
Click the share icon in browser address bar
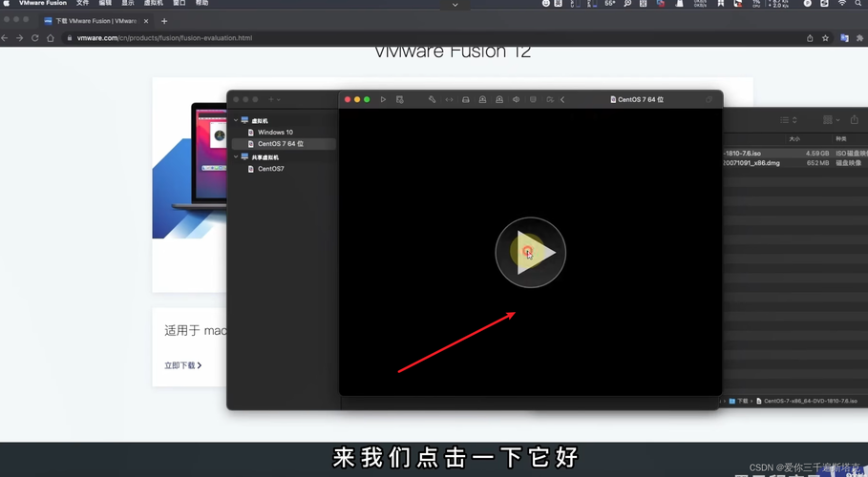click(x=810, y=38)
